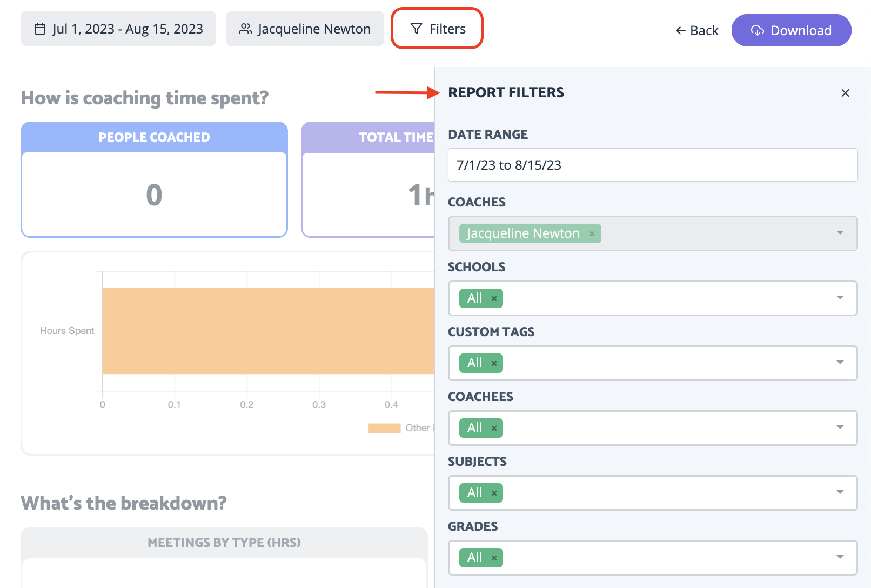
Task: Remove the All tag in Coachees
Action: click(494, 428)
